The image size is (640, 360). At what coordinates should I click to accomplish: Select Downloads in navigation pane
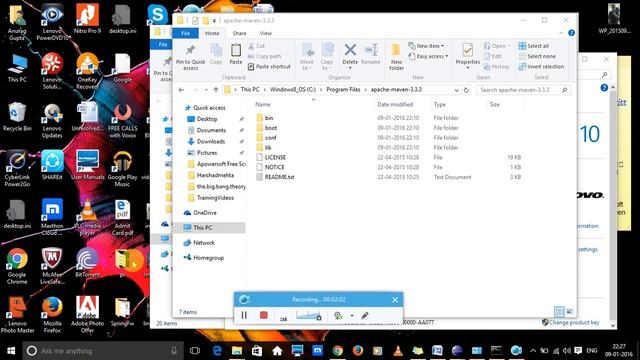click(x=211, y=142)
